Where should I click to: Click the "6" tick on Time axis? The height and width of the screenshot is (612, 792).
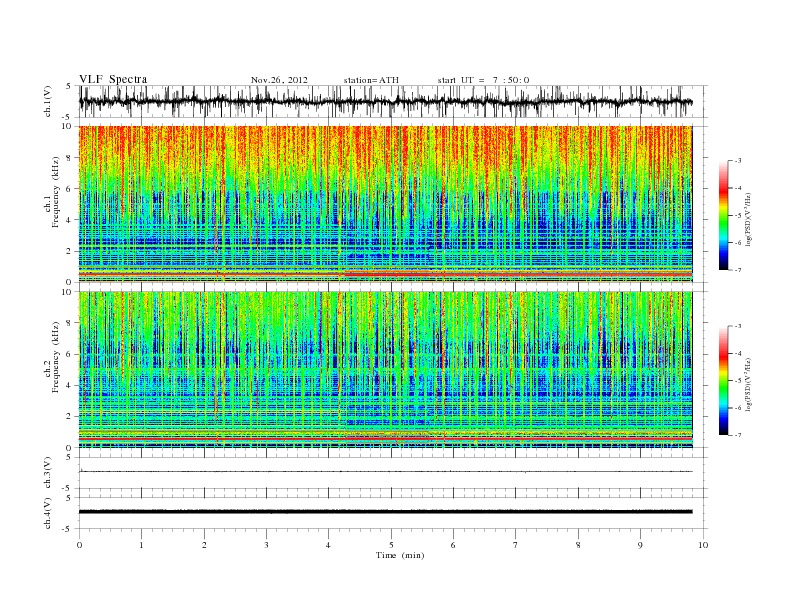(454, 545)
